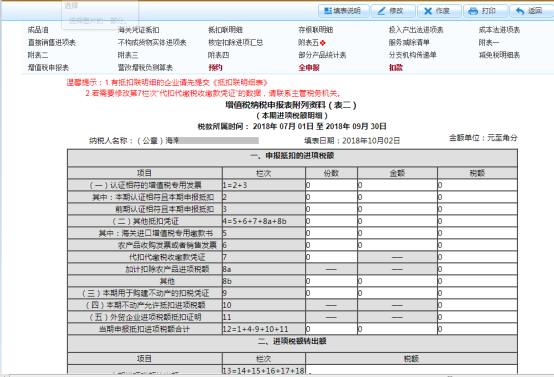Select 税额 field in row 7 代扣代缴
This screenshot has width=554, height=377.
coord(477,257)
